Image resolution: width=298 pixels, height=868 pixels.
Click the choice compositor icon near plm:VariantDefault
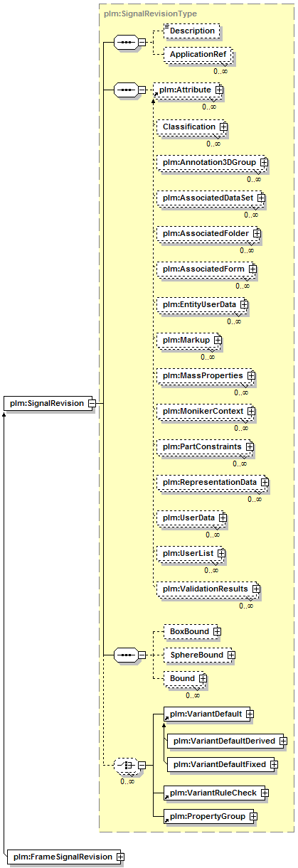click(125, 765)
